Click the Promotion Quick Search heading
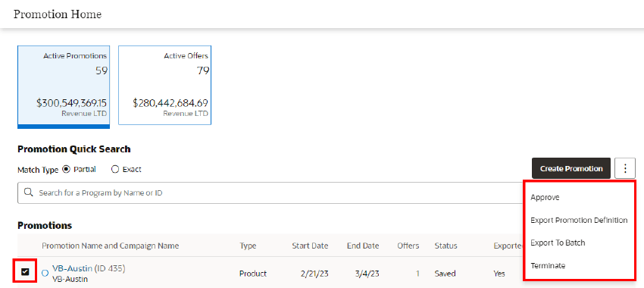The height and width of the screenshot is (288, 644). pyautogui.click(x=74, y=149)
